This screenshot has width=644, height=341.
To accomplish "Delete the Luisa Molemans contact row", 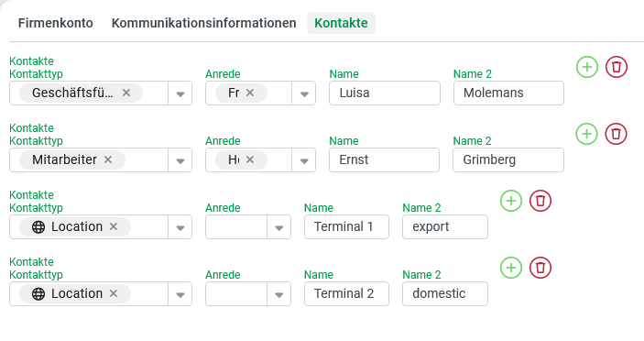I will [617, 67].
